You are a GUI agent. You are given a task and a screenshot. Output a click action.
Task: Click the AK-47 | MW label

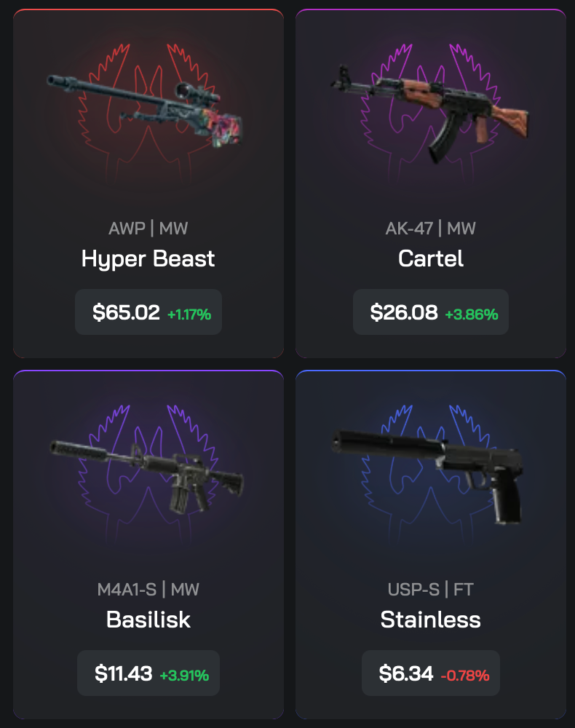(431, 229)
